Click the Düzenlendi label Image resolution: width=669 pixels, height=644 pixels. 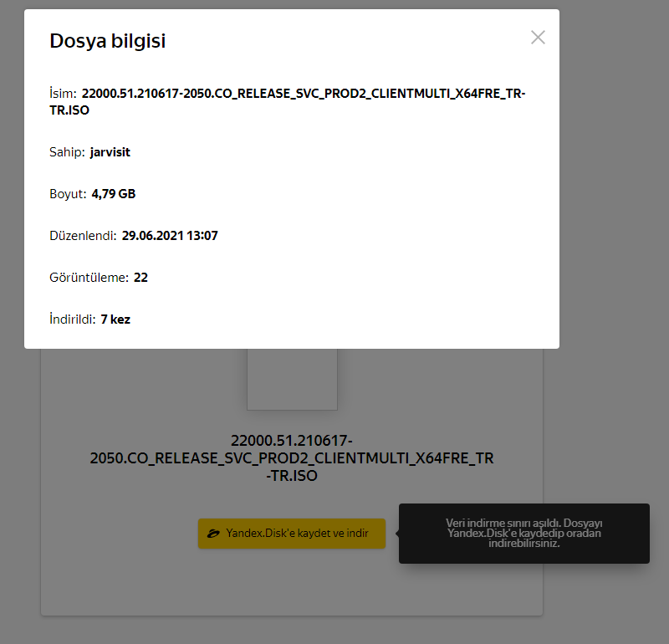click(x=83, y=236)
